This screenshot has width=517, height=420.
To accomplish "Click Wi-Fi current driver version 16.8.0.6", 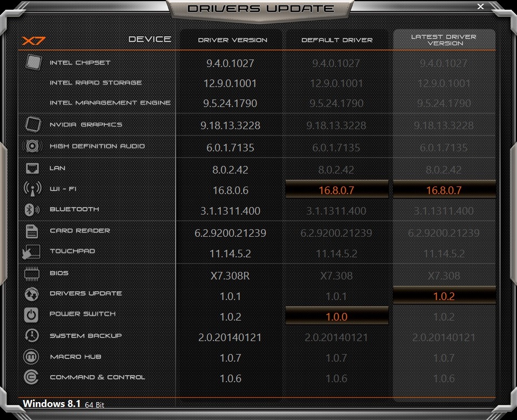I will click(x=230, y=190).
